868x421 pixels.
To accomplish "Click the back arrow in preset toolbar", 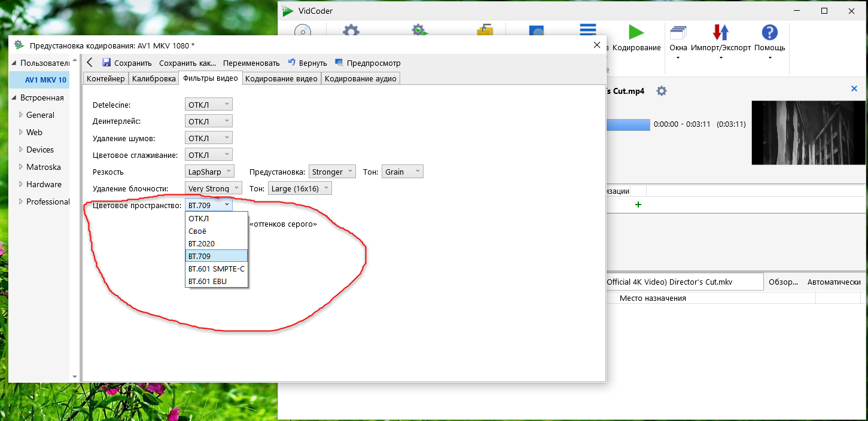I will click(x=90, y=62).
